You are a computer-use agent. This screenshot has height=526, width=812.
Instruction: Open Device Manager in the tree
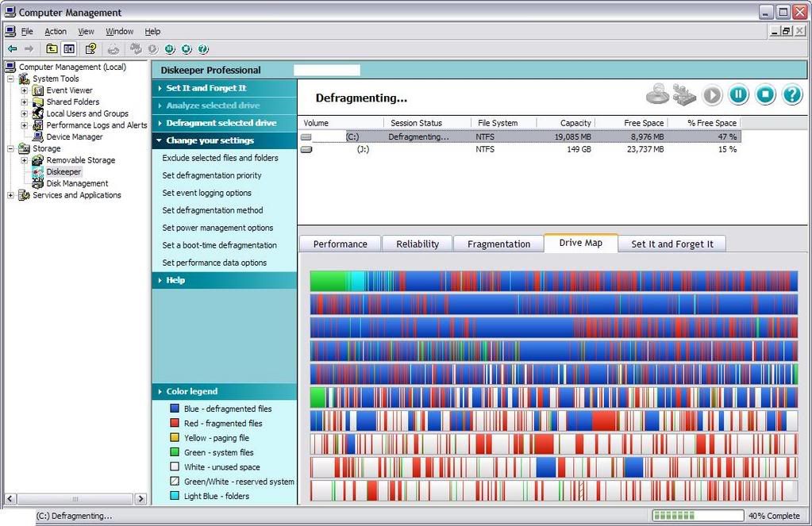point(74,136)
